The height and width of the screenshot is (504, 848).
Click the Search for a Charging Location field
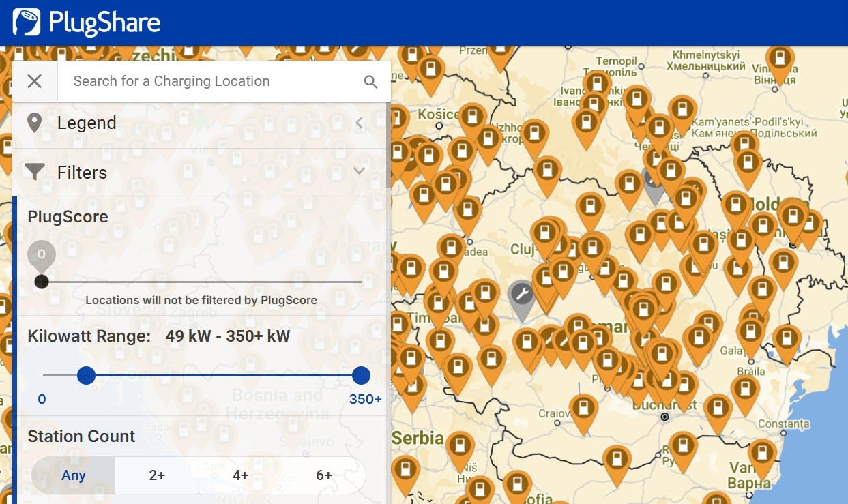tap(210, 81)
